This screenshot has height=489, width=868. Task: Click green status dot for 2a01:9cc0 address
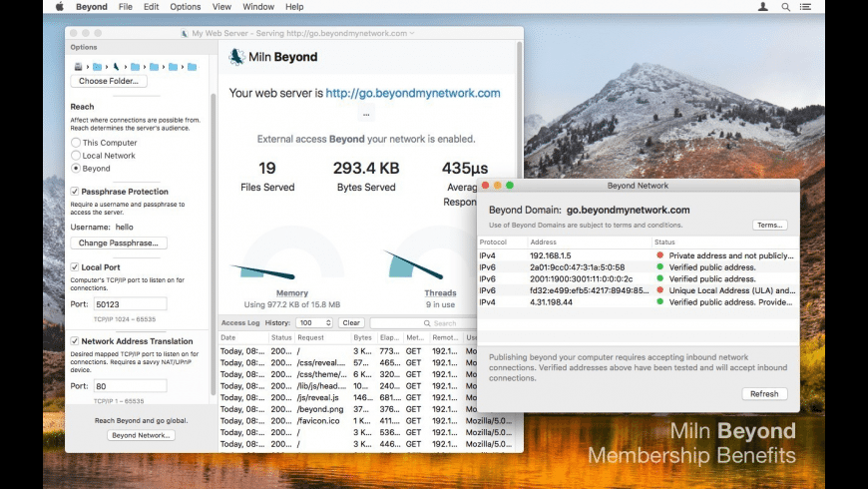[x=659, y=266]
